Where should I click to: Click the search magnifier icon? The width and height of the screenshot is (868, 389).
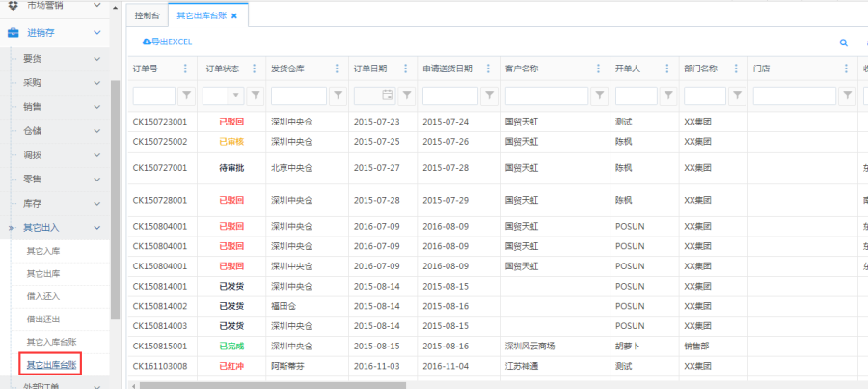pos(843,42)
